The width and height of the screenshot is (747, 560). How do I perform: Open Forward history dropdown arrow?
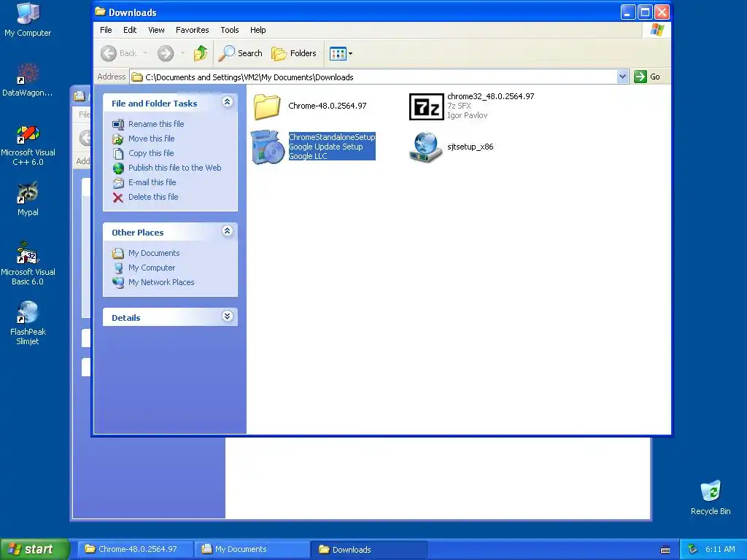(182, 53)
